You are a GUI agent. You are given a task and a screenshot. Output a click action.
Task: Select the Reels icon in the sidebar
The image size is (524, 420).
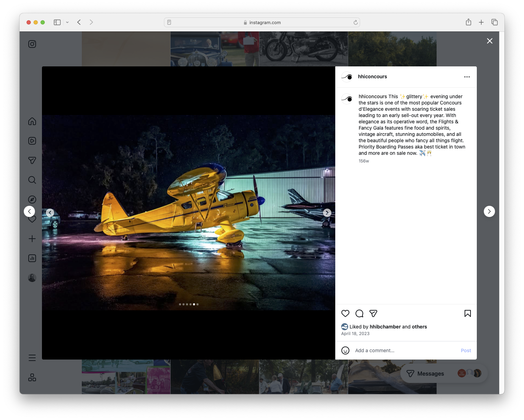pos(32,141)
